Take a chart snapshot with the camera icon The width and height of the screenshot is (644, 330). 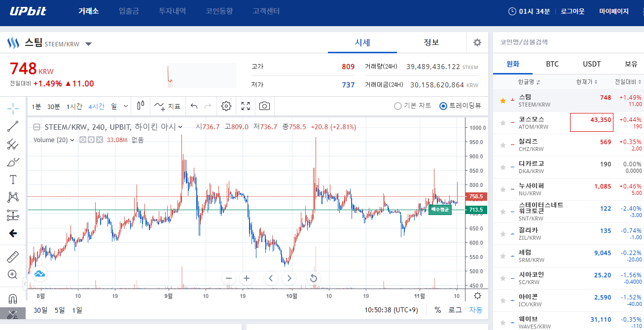click(265, 106)
